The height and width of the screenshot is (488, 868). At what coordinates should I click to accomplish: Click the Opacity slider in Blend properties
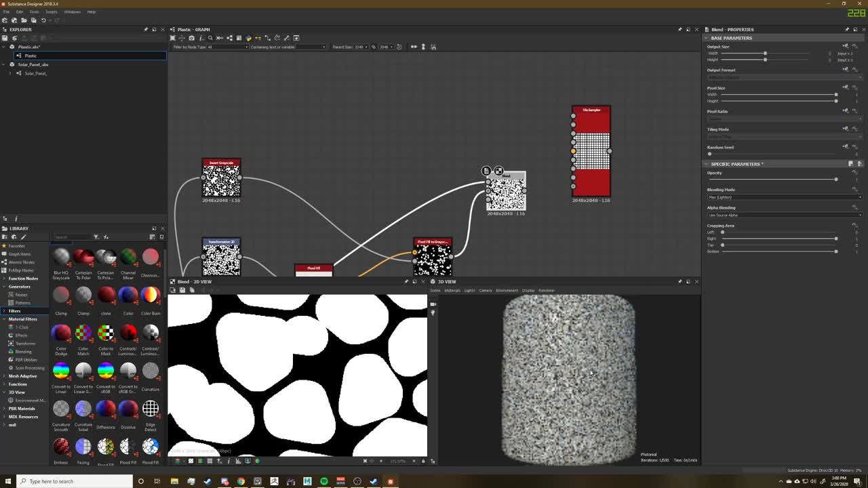836,179
